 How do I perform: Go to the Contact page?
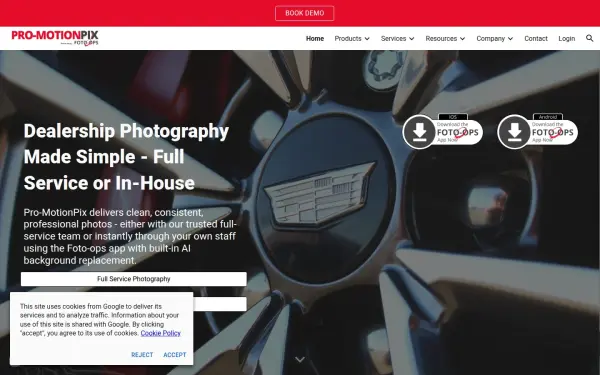536,39
